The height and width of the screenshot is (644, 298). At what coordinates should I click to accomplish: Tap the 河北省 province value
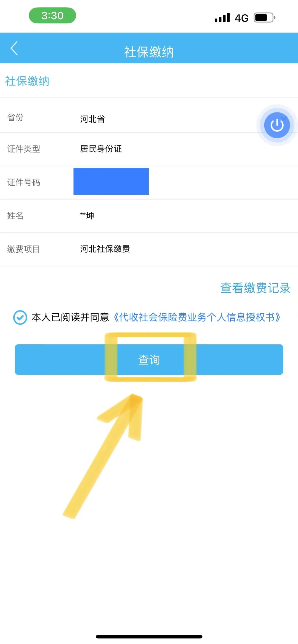pos(92,119)
